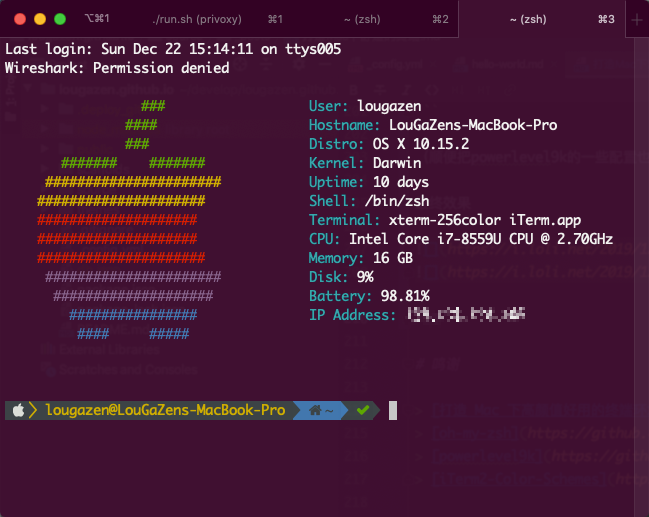Screen dimensions: 649x517
Task: Click the 'Battery: 98.81%' line
Action: click(369, 296)
